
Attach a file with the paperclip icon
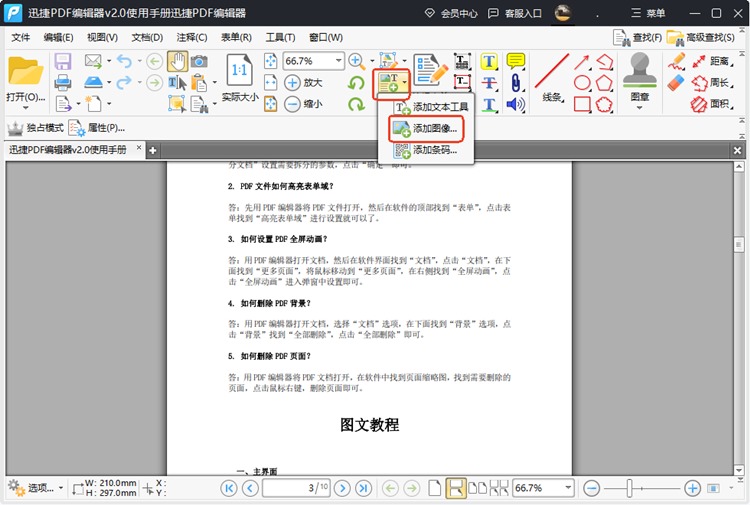click(516, 83)
